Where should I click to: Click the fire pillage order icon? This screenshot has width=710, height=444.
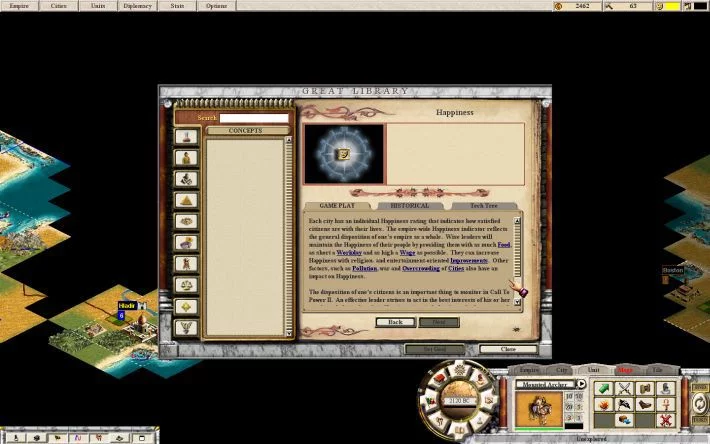(x=603, y=404)
